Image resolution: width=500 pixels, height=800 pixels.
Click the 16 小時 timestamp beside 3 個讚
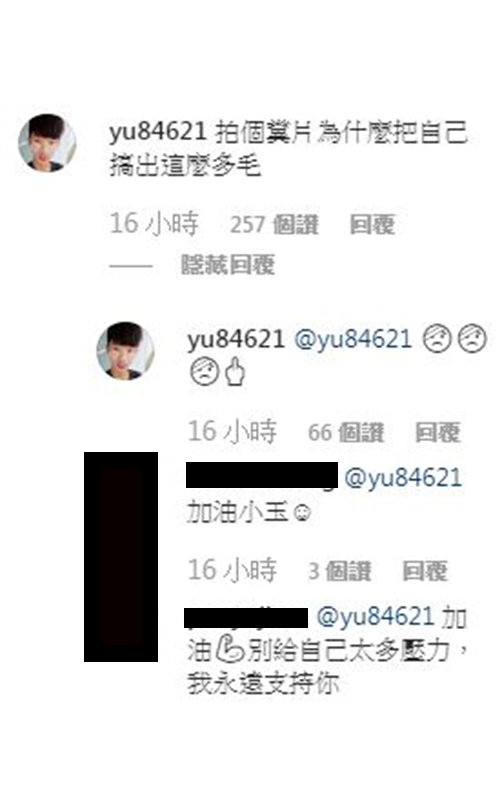[x=233, y=570]
